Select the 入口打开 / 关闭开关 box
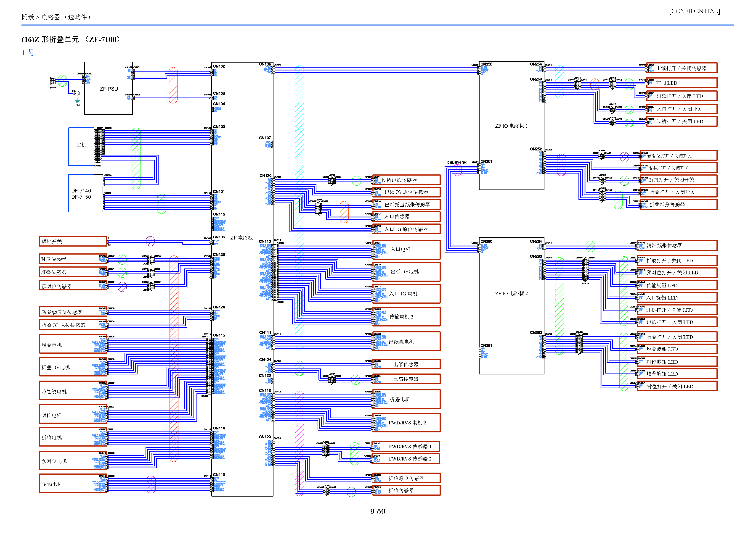The image size is (756, 534). (682, 109)
